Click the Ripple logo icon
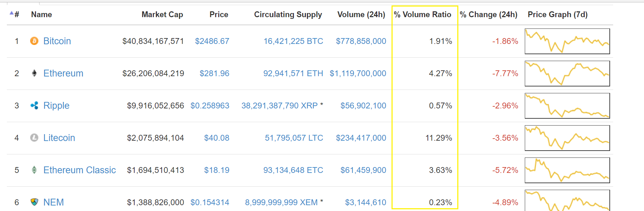This screenshot has width=644, height=211. coord(34,105)
